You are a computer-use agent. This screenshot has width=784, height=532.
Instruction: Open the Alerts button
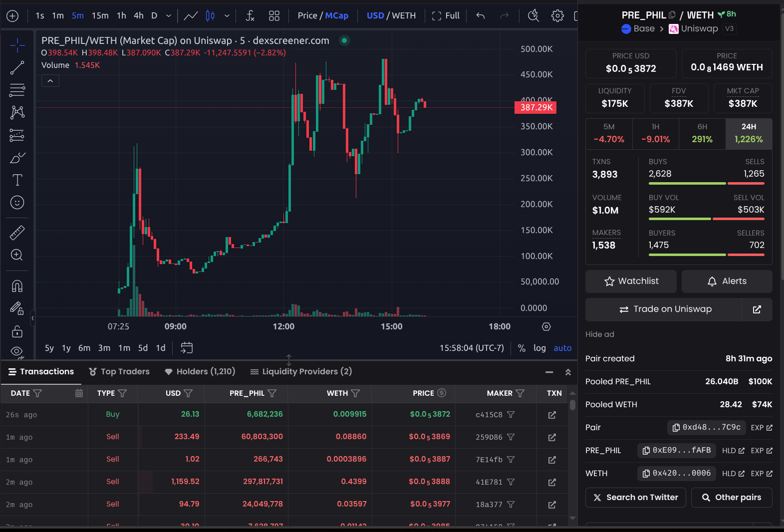(x=727, y=281)
